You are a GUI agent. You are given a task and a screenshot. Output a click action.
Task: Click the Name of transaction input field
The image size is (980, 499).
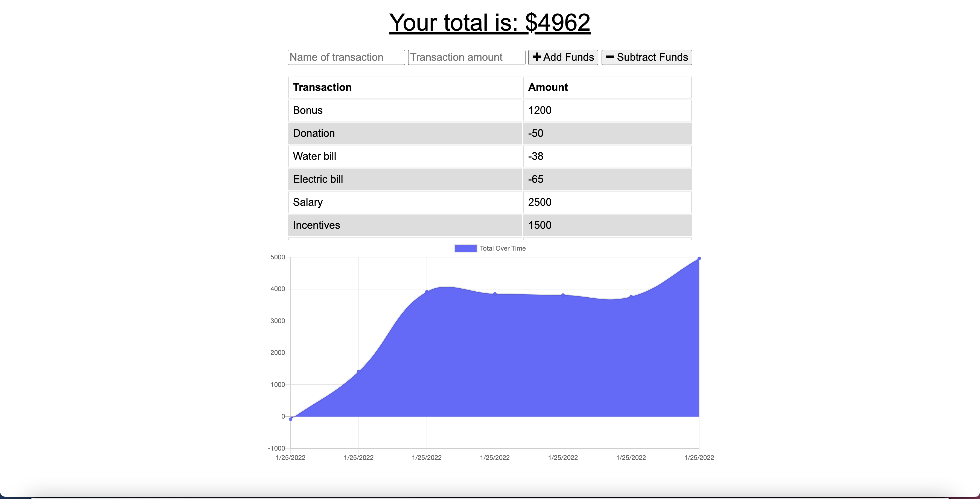[346, 57]
